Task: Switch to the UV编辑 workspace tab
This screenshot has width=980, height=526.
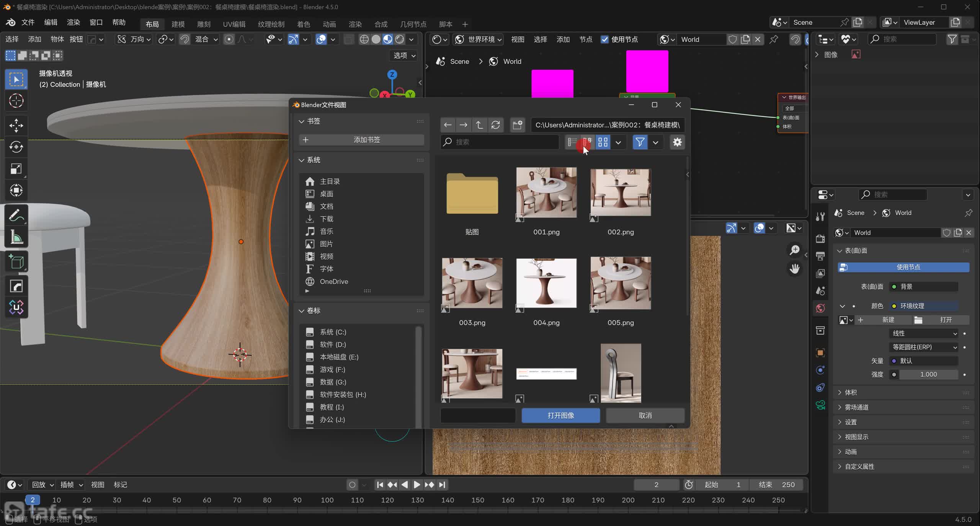Action: tap(234, 24)
